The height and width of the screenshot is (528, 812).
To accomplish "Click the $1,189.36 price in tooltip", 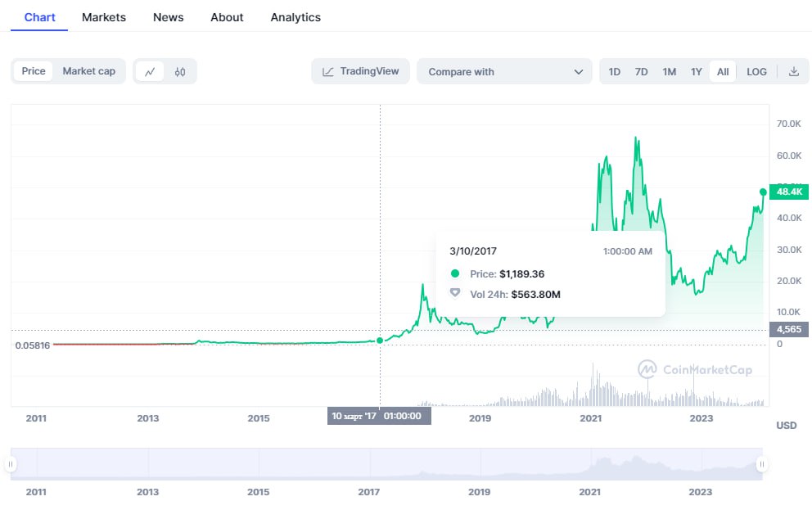I will 522,274.
